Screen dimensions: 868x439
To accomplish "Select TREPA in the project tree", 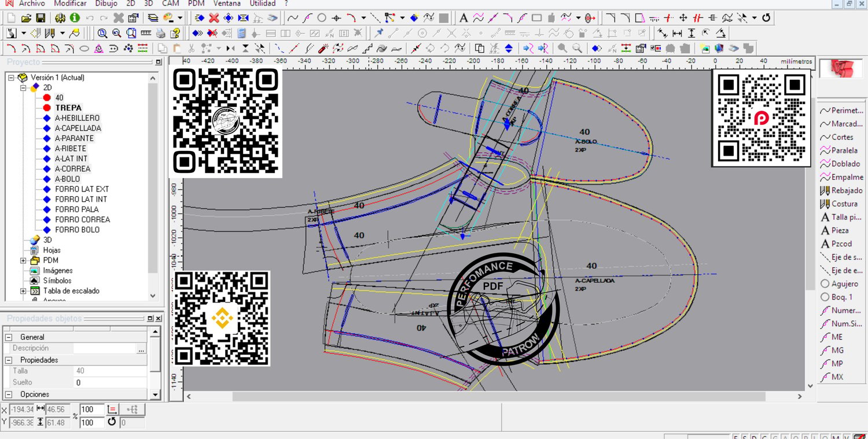I will (x=68, y=108).
